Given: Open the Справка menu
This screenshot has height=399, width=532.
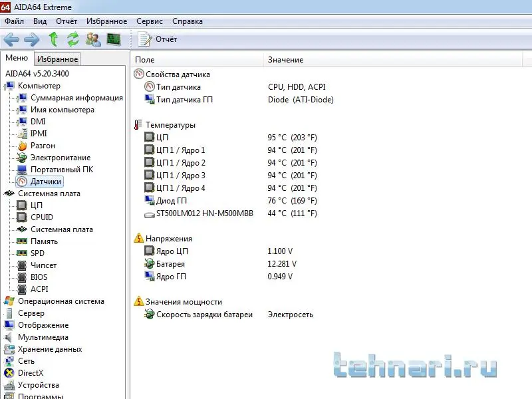Looking at the screenshot, I should coord(188,21).
